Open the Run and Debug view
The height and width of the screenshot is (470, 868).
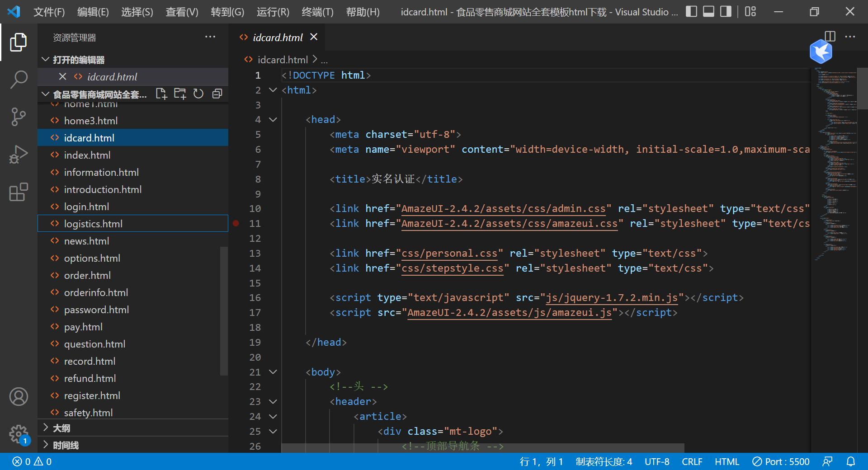point(19,154)
